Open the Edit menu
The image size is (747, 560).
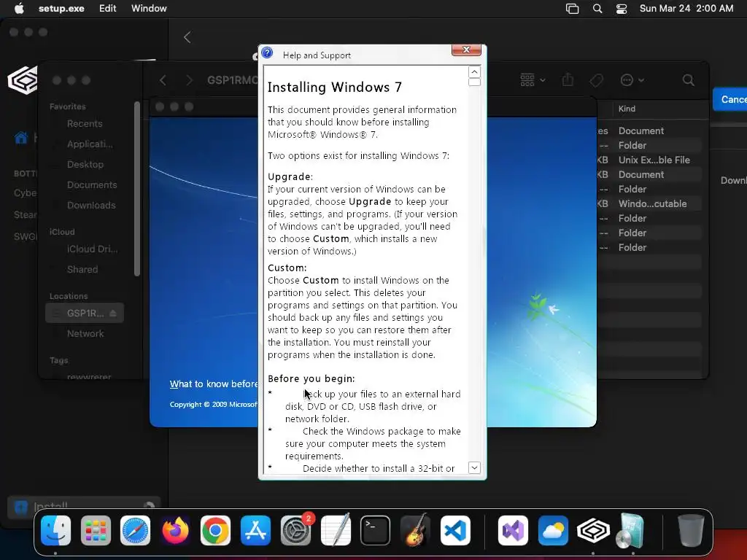click(x=108, y=9)
